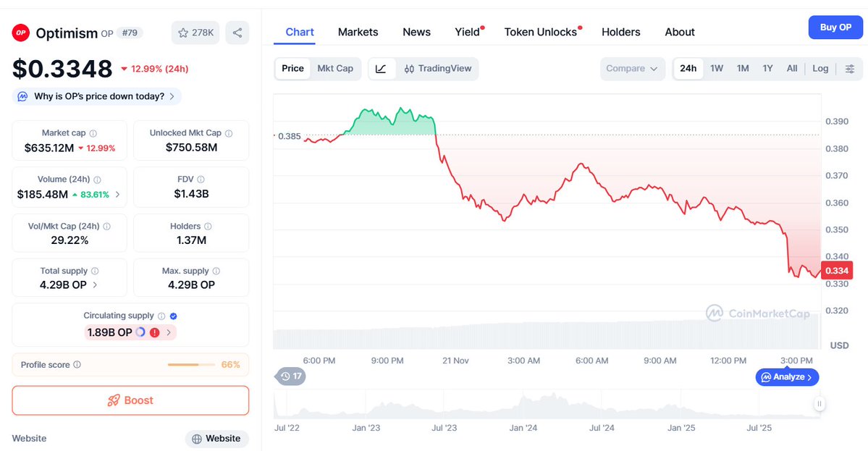Toggle Price mode on the chart
868x451 pixels.
click(x=292, y=68)
